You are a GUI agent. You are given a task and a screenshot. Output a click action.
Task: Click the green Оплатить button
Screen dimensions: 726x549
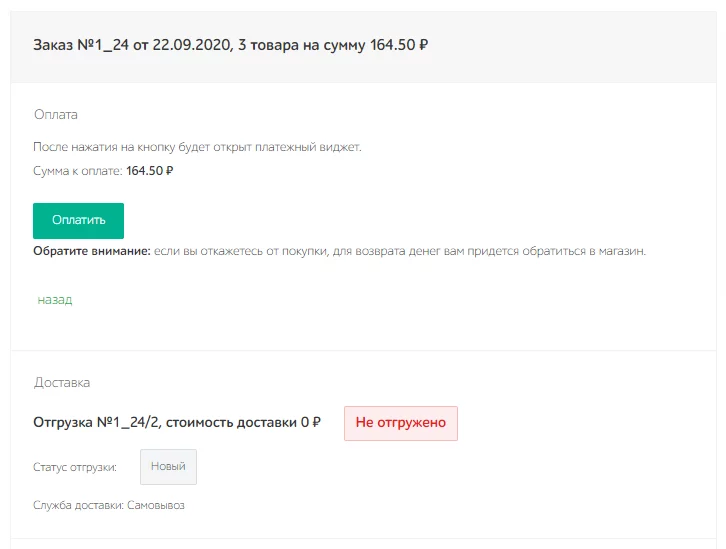point(78,220)
